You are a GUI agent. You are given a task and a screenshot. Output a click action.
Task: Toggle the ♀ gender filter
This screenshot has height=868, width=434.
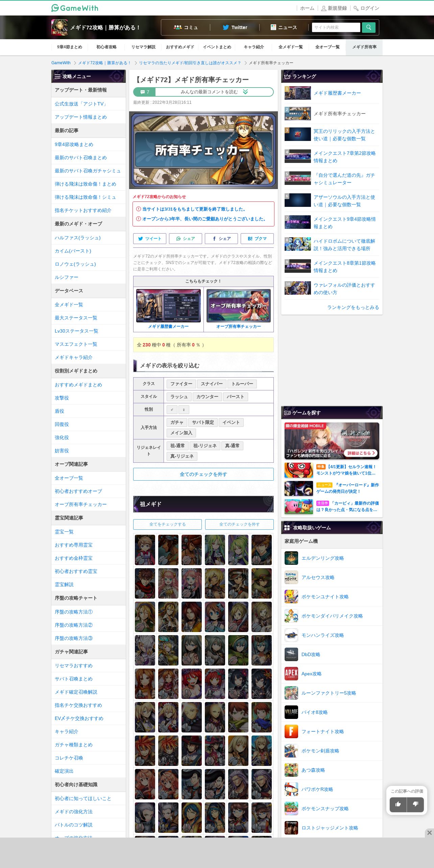[x=184, y=410]
